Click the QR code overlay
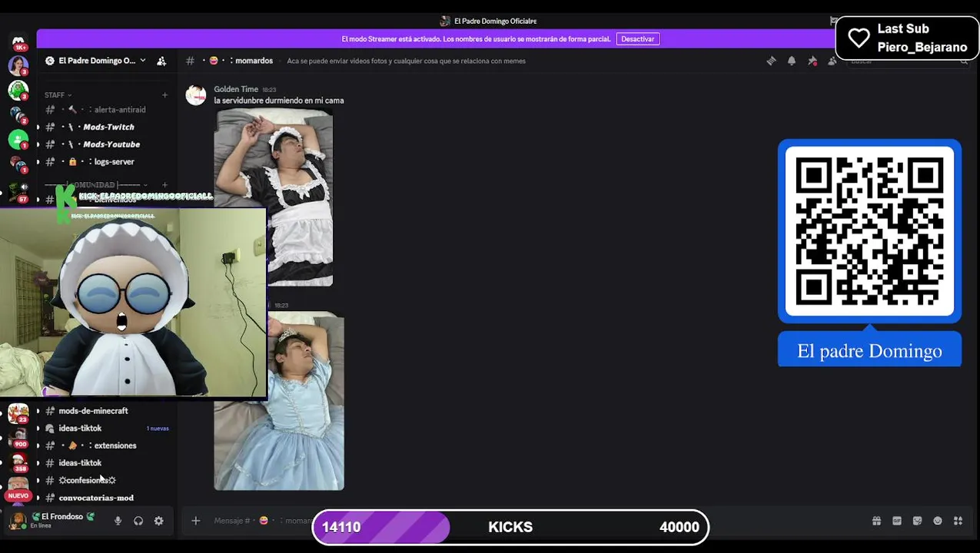980x553 pixels. [869, 231]
